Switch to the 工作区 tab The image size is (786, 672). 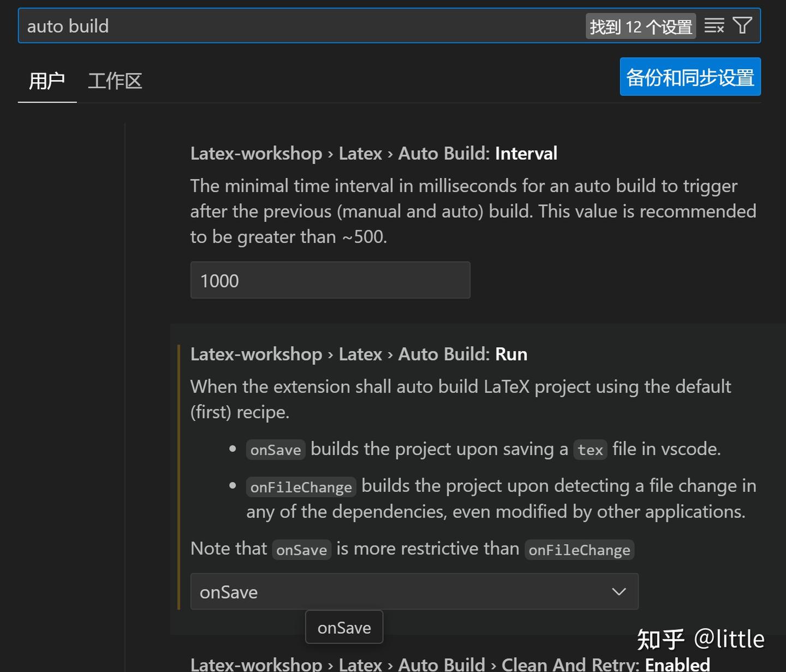click(115, 81)
